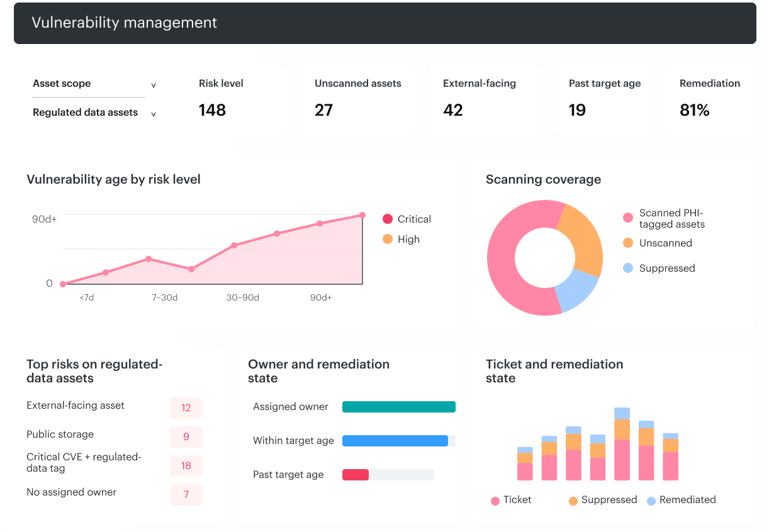The image size is (769, 532).
Task: Click the Assigned owner progress bar
Action: pyautogui.click(x=399, y=407)
